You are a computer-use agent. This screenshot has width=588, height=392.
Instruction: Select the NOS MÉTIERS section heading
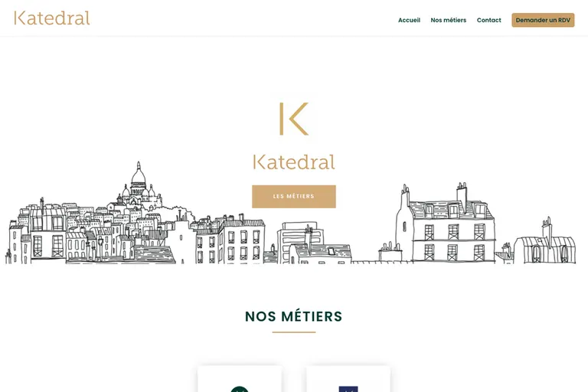(294, 316)
